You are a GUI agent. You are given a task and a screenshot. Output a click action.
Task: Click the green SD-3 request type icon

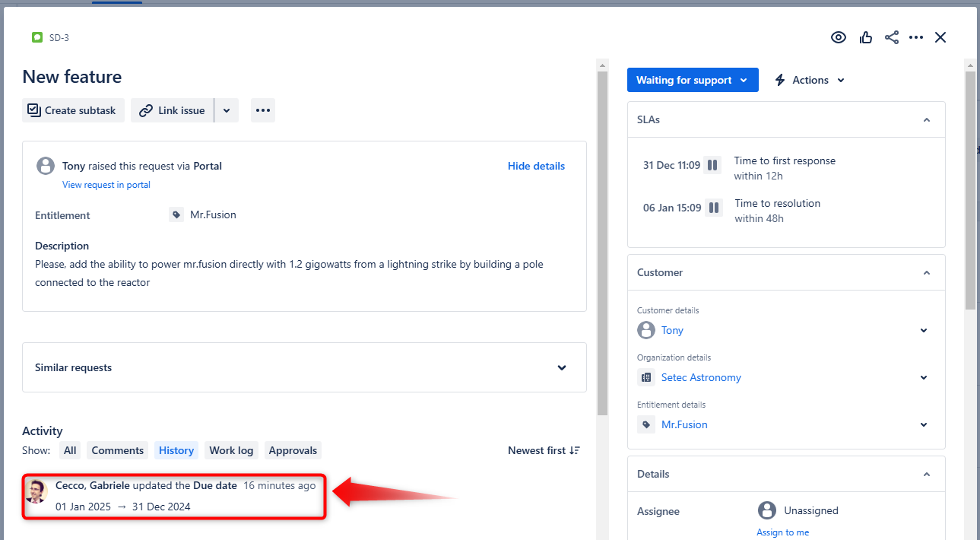tap(37, 37)
